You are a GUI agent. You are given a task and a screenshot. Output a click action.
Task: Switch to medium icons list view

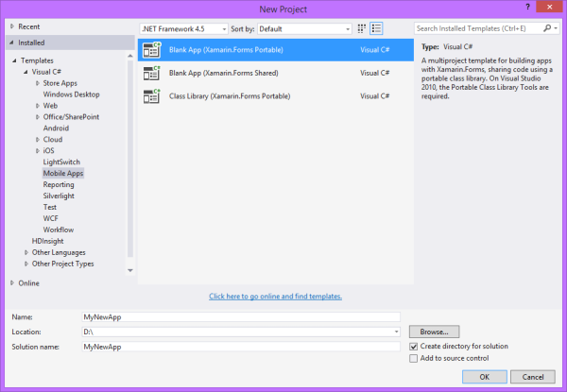click(x=376, y=28)
